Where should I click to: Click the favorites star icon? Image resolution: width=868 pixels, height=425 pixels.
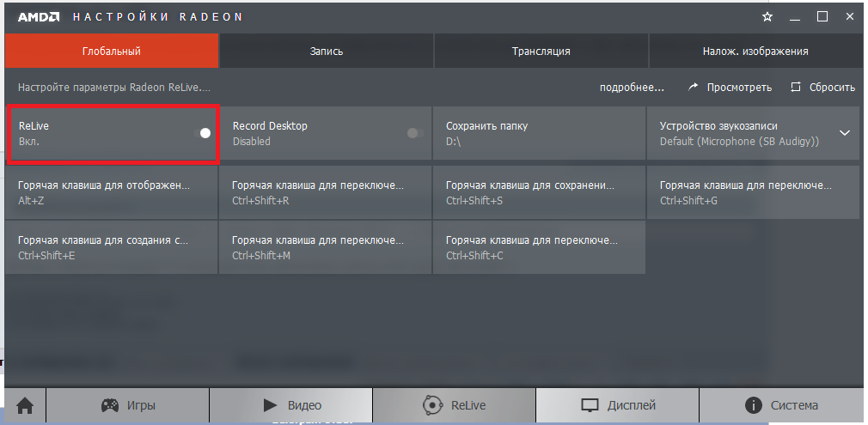point(767,16)
